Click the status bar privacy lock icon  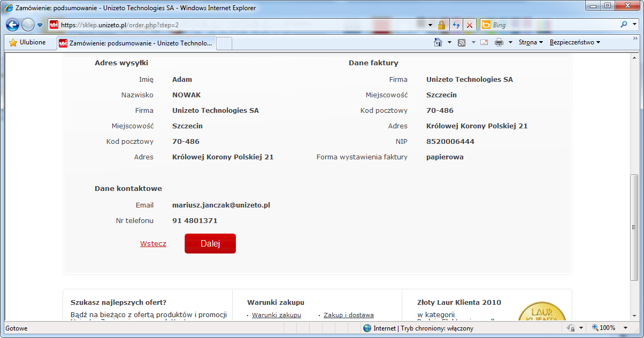coord(571,328)
